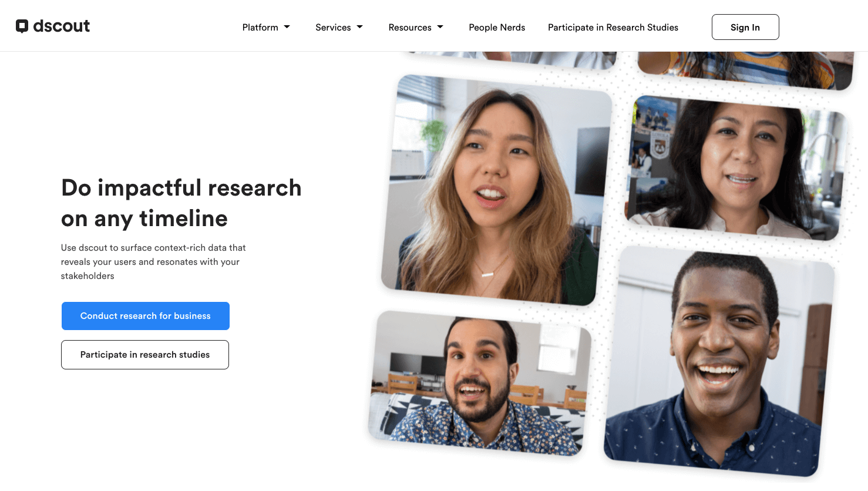Expand the Services menu
Image resolution: width=868 pixels, height=491 pixels.
pos(334,27)
